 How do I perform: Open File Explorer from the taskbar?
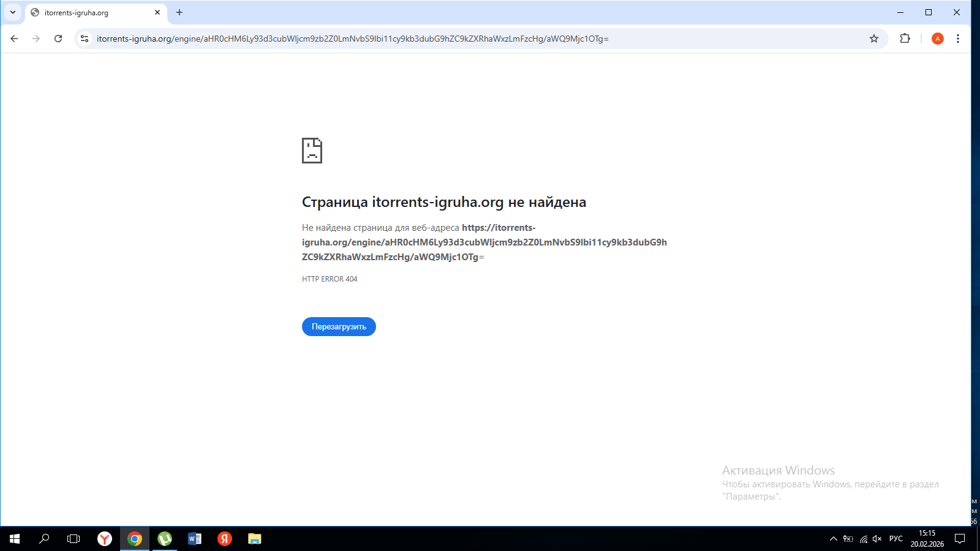tap(255, 539)
